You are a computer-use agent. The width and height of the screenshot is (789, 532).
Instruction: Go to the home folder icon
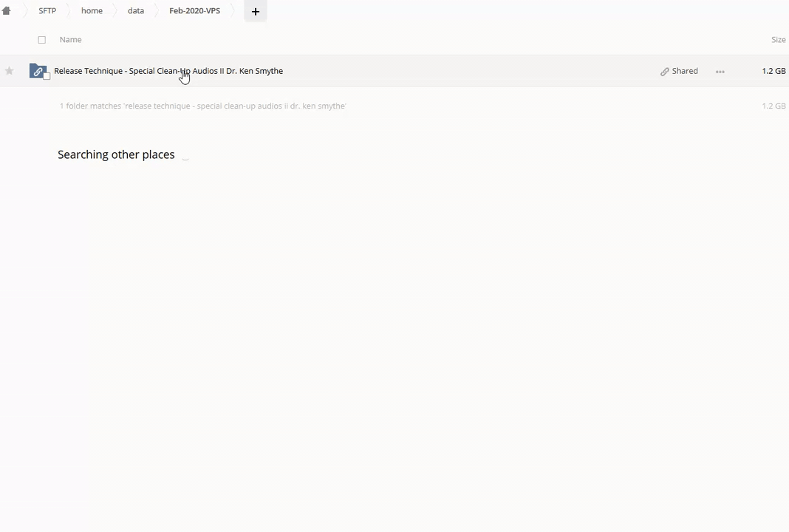[x=7, y=11]
